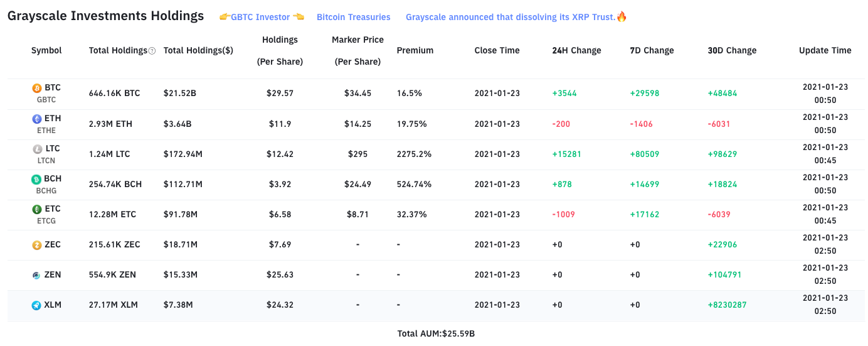The height and width of the screenshot is (346, 868).
Task: Click the Total Holdings($) column header
Action: (198, 50)
